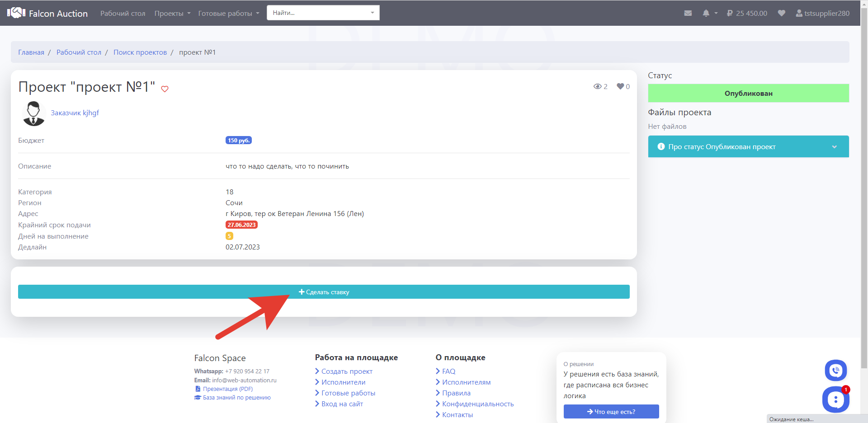Viewport: 868px width, 423px height.
Task: Expand the Проекты dropdown menu
Action: coord(172,13)
